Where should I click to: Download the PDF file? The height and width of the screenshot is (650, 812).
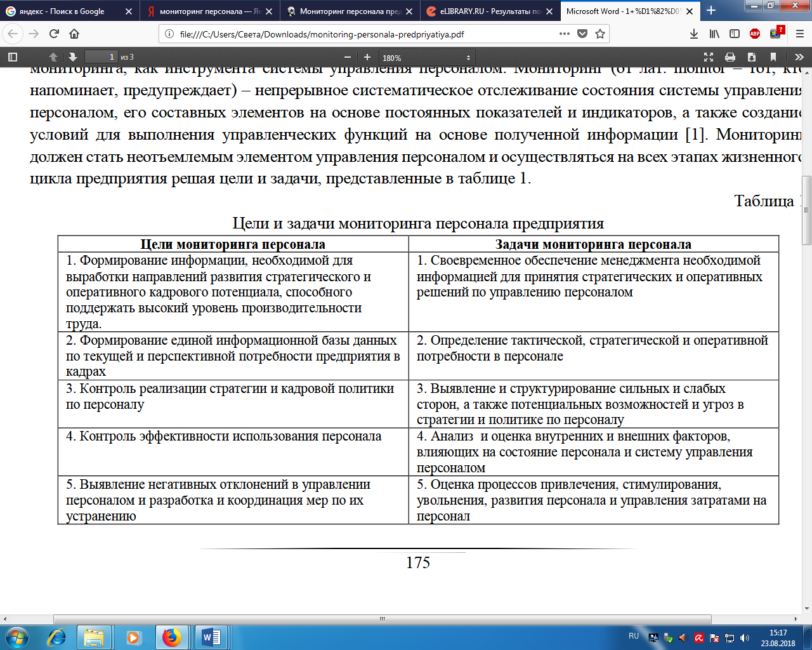coord(752,57)
